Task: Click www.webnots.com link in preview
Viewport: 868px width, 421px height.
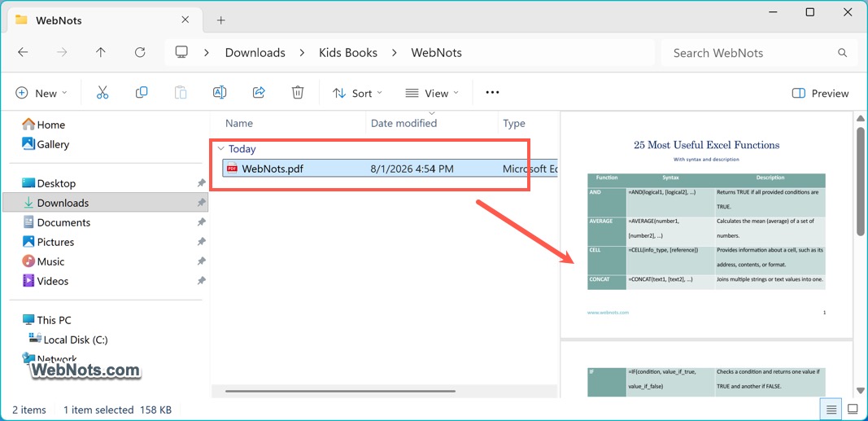Action: coord(608,313)
